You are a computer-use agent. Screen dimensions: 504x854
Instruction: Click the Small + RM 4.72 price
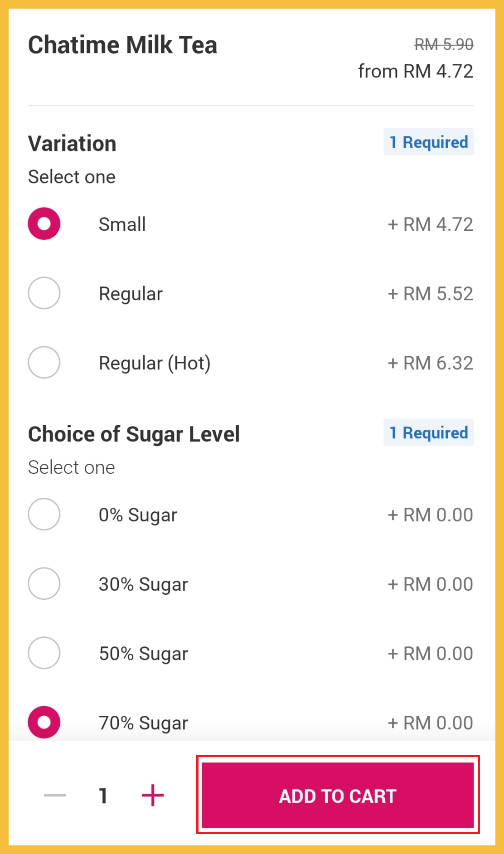click(430, 224)
